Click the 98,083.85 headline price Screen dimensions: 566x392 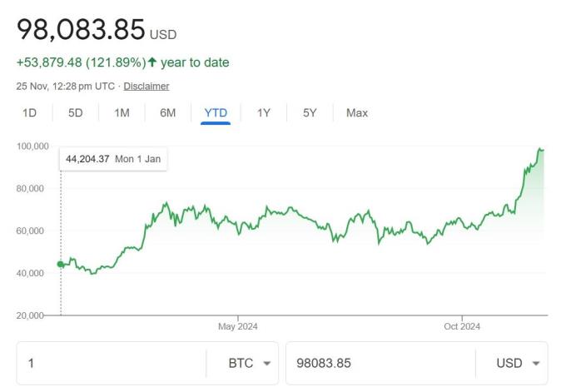coord(81,30)
